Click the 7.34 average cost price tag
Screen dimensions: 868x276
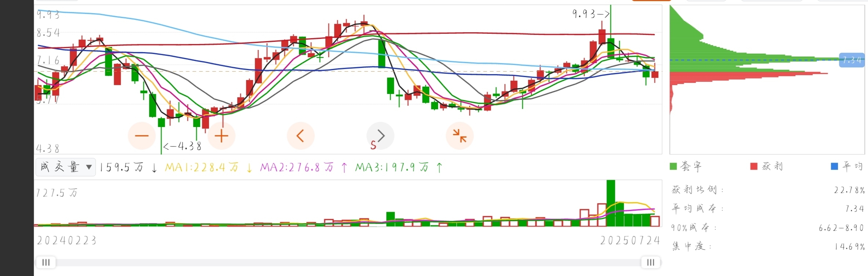click(x=852, y=60)
